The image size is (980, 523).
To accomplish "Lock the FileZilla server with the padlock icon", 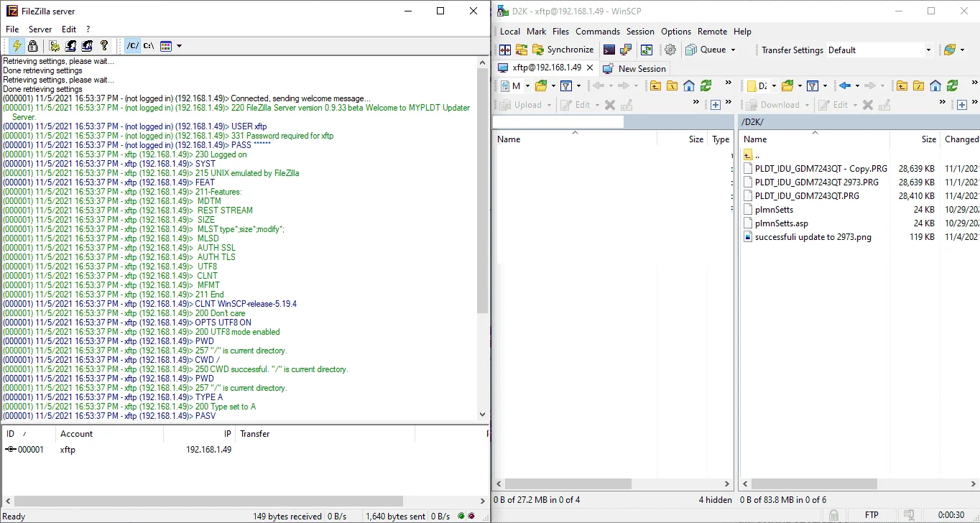I will click(33, 46).
